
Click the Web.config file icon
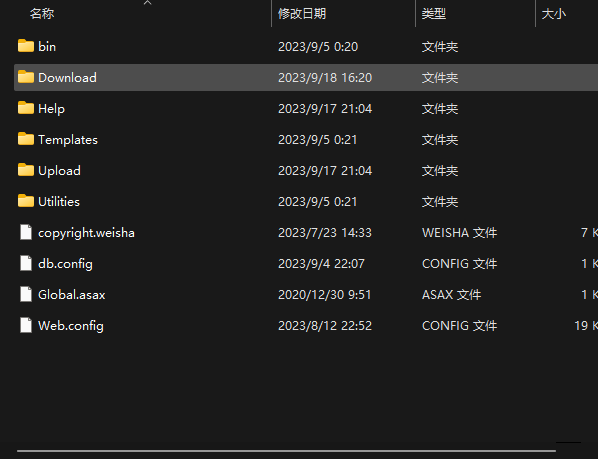tap(26, 325)
